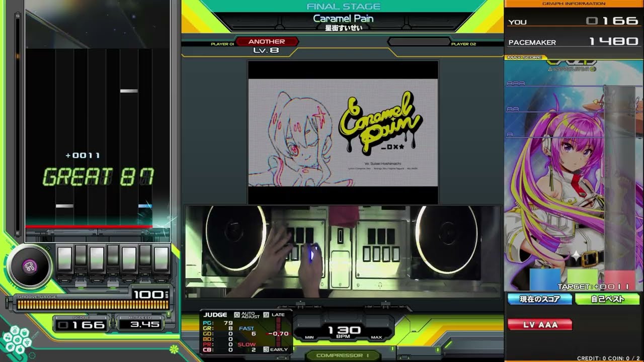The height and width of the screenshot is (362, 644).
Task: Click the FINAL STAGE banner
Action: (343, 7)
